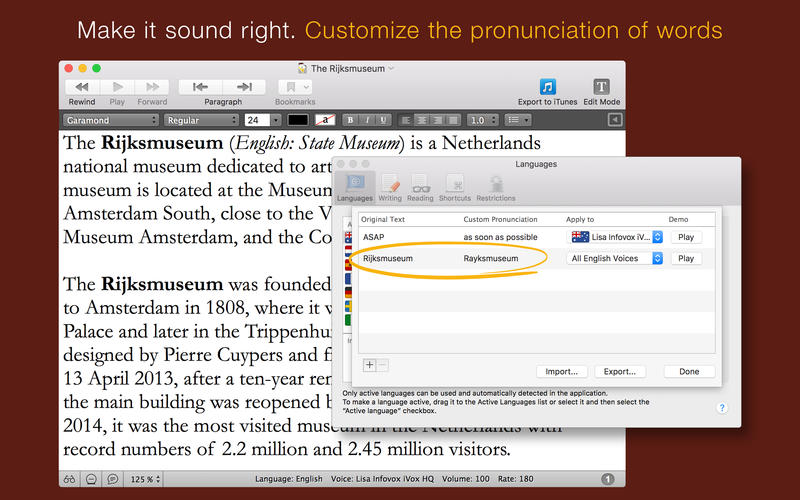800x500 pixels.
Task: Justify text alignment
Action: [453, 120]
